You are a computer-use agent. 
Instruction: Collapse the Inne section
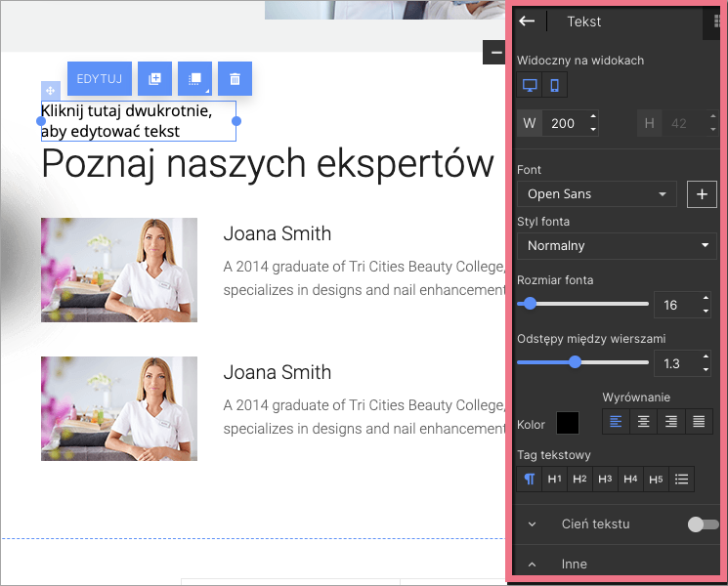click(x=533, y=564)
